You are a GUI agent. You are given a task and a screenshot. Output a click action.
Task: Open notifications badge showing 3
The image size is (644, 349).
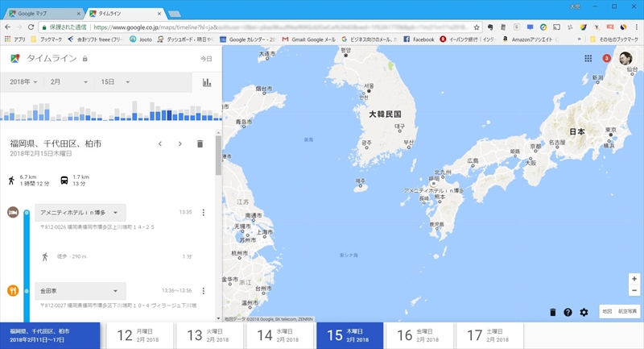(x=607, y=58)
